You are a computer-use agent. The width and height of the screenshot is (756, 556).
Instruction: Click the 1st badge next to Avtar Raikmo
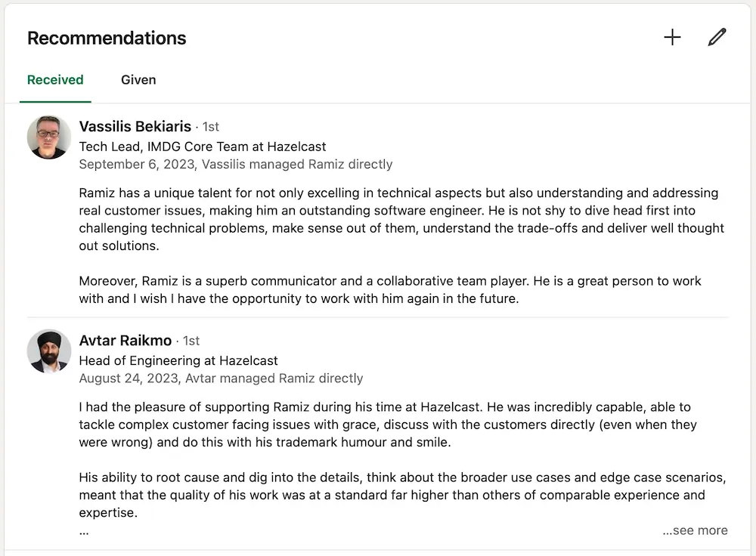point(191,341)
